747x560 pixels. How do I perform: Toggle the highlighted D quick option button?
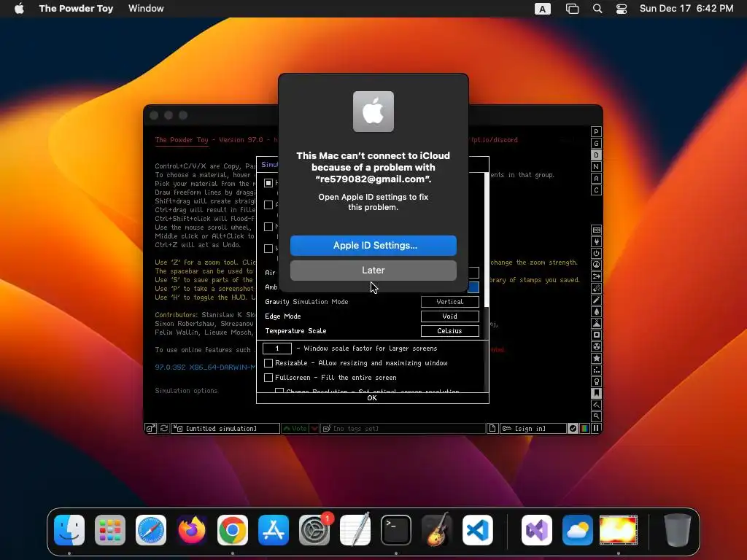point(596,155)
